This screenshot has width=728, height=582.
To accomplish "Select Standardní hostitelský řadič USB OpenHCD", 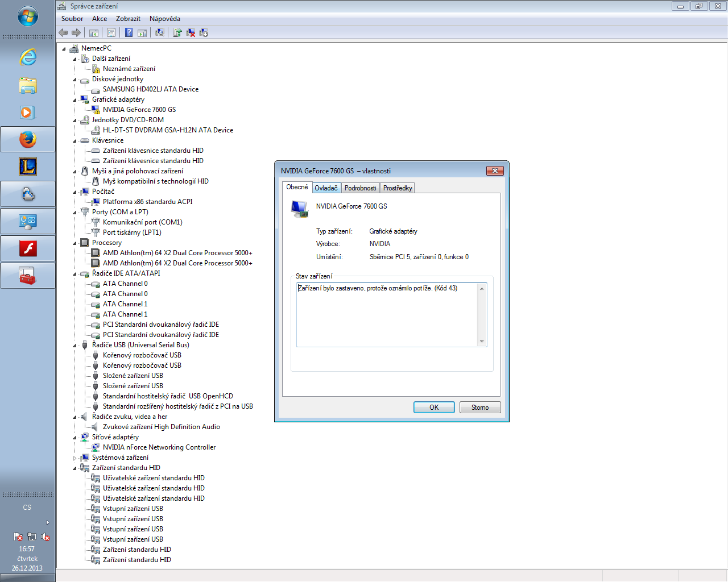I will (168, 396).
